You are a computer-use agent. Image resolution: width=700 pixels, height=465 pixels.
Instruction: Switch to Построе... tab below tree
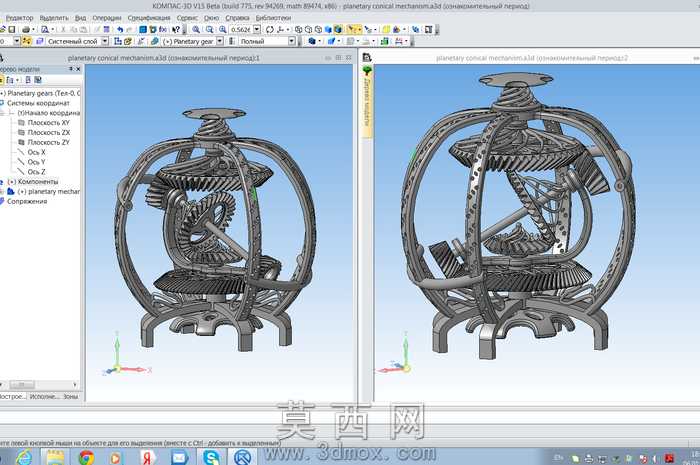point(13,396)
